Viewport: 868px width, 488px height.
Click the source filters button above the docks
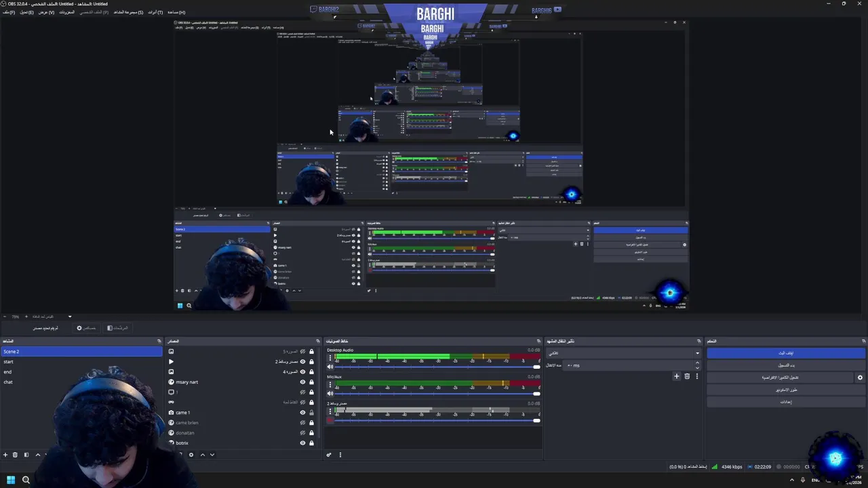click(117, 328)
